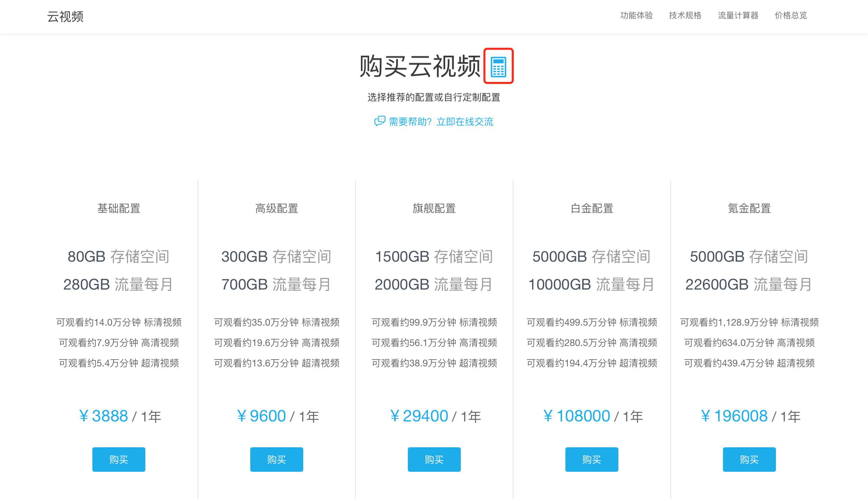Image resolution: width=868 pixels, height=501 pixels.
Task: Click the 购买云视频 page heading
Action: point(419,66)
